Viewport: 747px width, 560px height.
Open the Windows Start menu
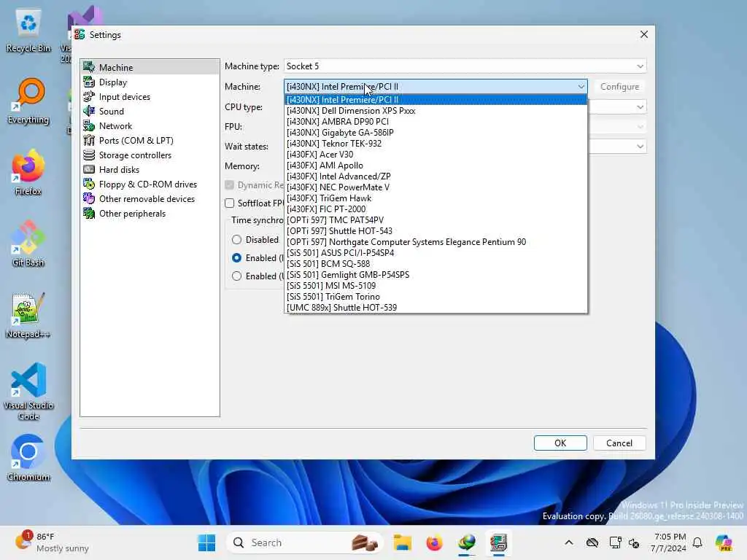click(x=206, y=542)
